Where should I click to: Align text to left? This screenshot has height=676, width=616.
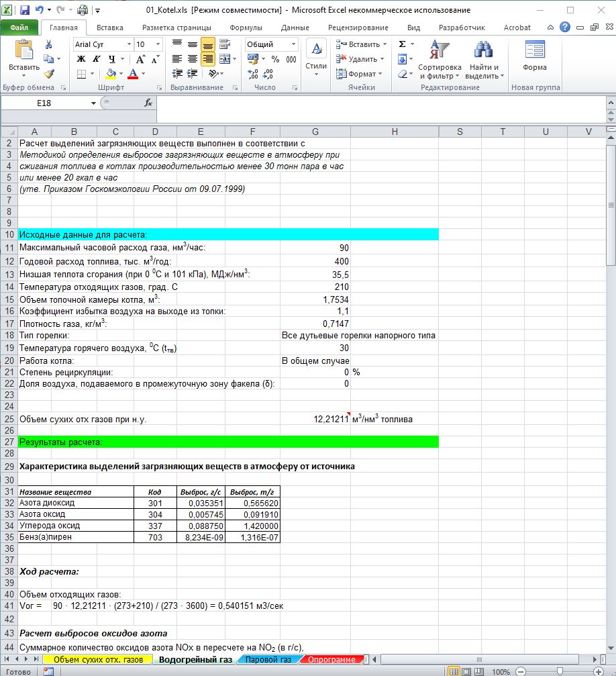point(177,58)
